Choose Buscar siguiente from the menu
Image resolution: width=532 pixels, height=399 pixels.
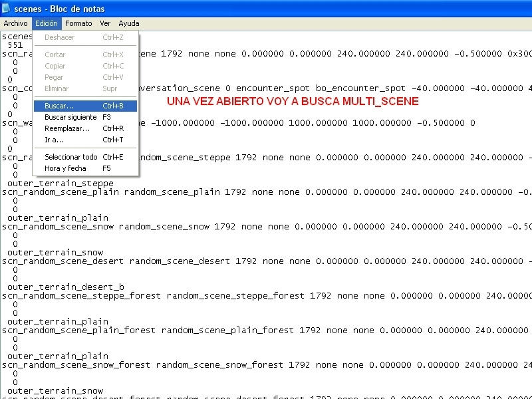click(x=70, y=117)
